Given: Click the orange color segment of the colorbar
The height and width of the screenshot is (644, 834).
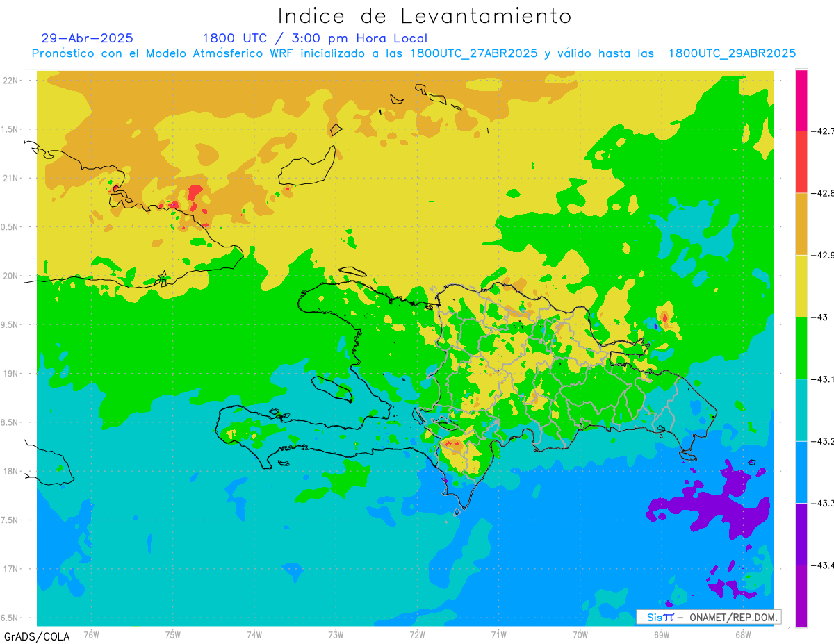Looking at the screenshot, I should pyautogui.click(x=801, y=224).
